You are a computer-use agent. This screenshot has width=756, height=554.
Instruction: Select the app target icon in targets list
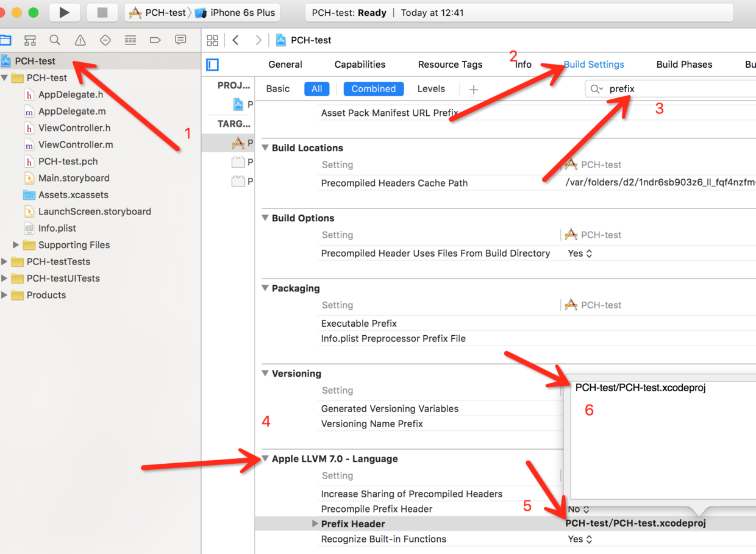pos(238,143)
